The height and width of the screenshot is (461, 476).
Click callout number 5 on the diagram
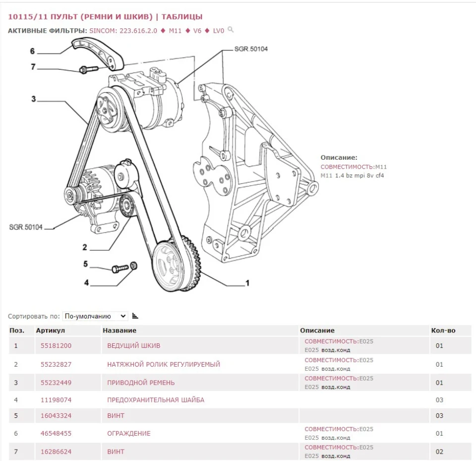[86, 264]
